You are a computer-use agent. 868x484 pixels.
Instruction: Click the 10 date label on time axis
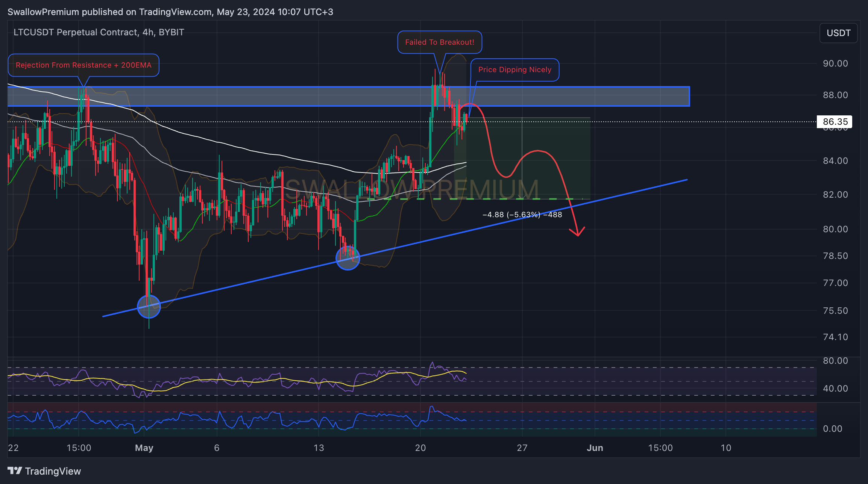pos(726,448)
